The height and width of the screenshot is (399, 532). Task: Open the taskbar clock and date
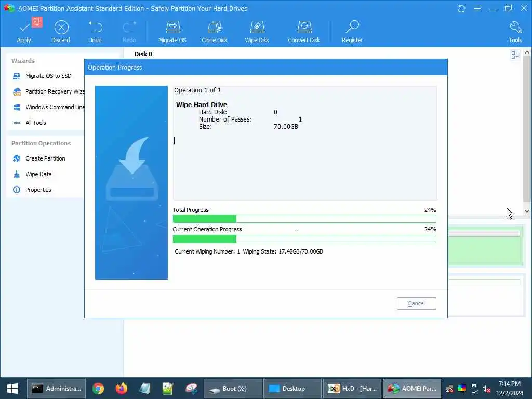tap(510, 389)
